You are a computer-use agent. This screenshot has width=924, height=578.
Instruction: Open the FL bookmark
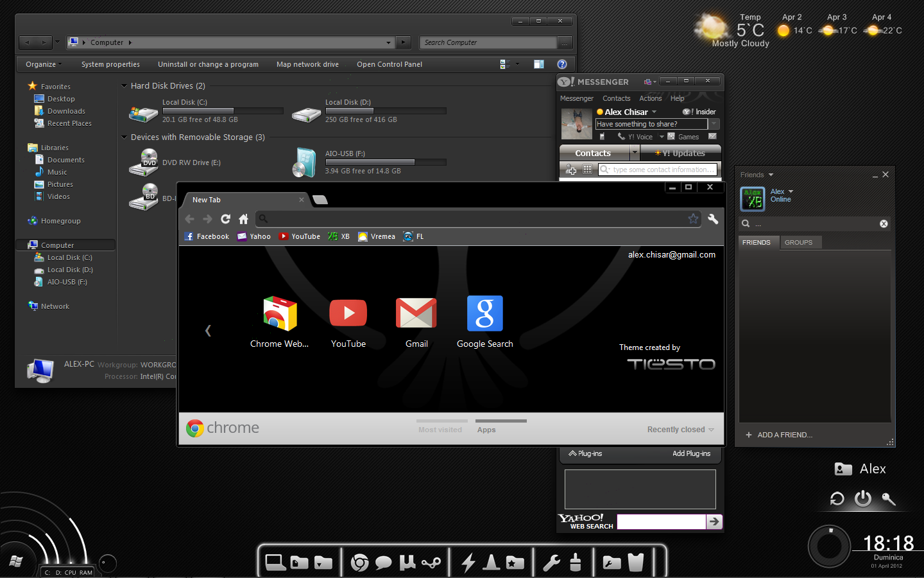coord(413,236)
